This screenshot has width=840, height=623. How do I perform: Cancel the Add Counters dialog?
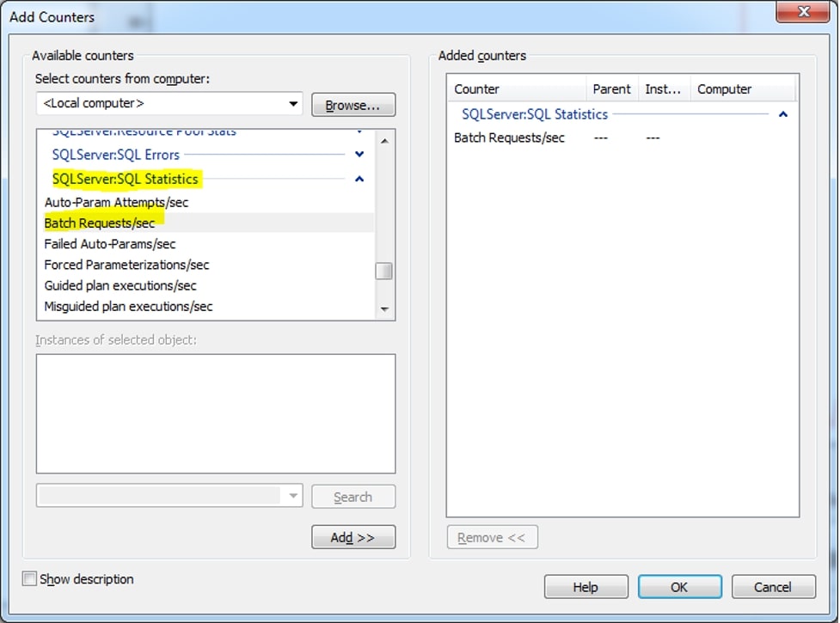772,587
